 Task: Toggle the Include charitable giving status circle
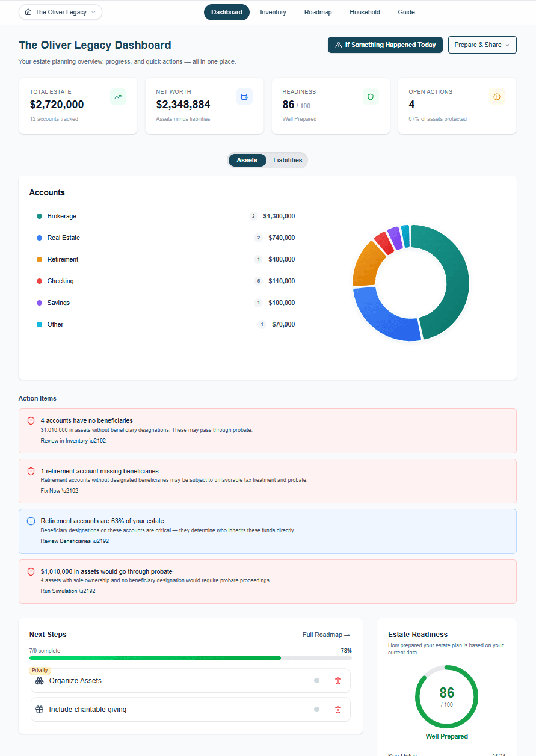pos(316,710)
